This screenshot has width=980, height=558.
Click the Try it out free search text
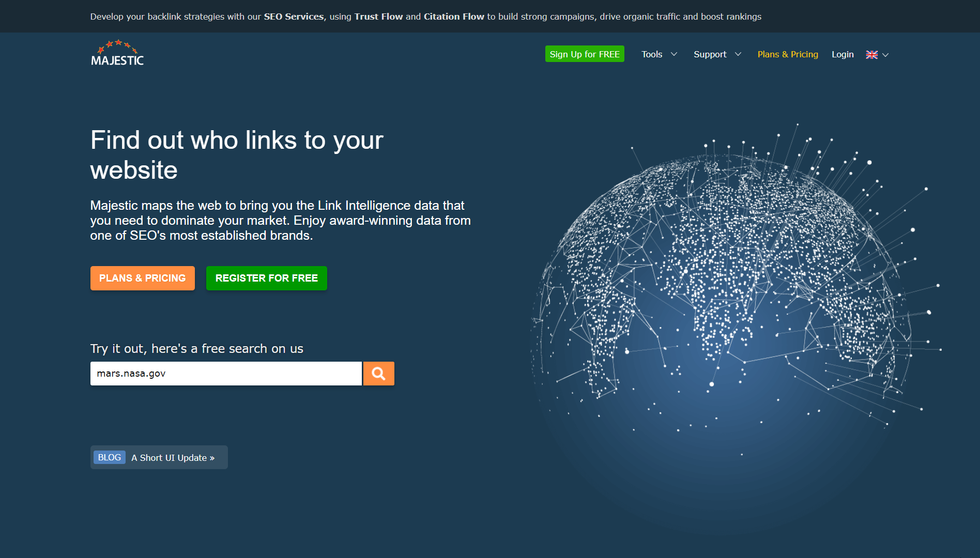tap(197, 349)
